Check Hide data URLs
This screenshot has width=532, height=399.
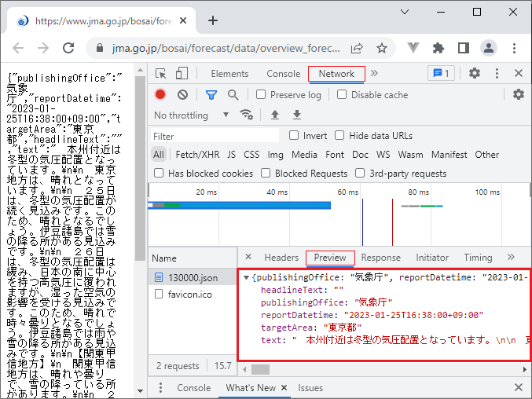pyautogui.click(x=339, y=136)
